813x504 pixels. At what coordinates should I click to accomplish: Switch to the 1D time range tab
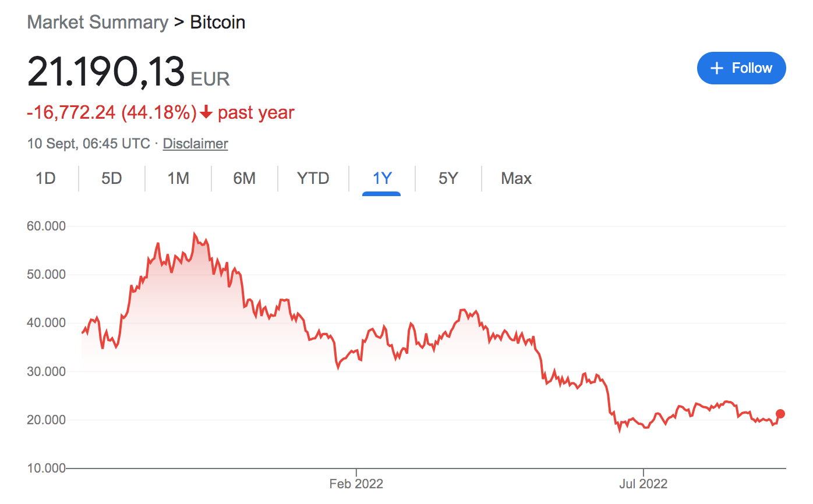tap(45, 178)
